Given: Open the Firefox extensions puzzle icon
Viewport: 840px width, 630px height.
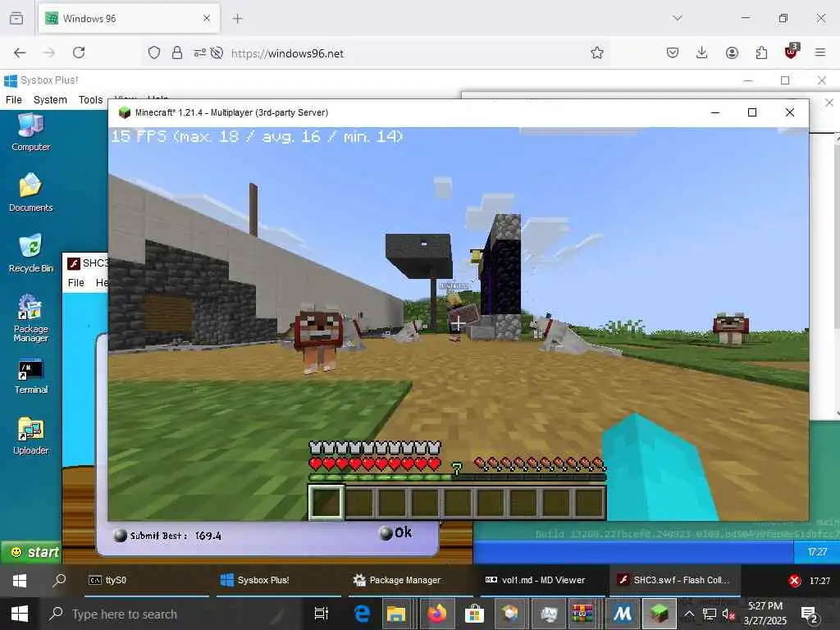Looking at the screenshot, I should (x=761, y=52).
